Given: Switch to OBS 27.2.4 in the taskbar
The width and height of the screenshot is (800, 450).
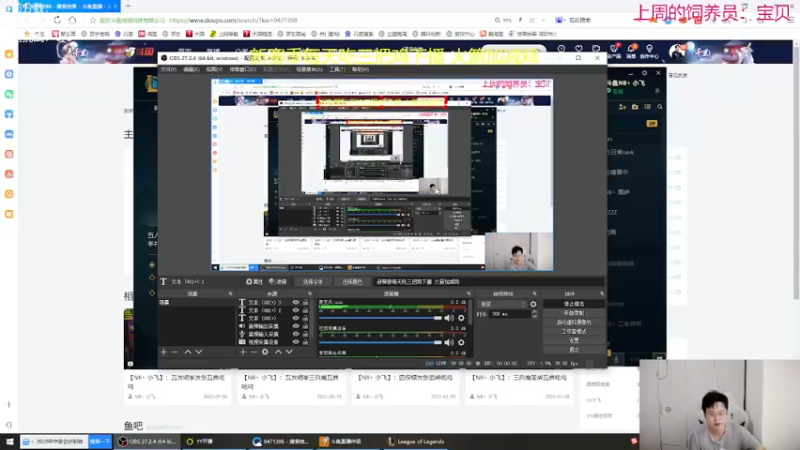Looking at the screenshot, I should (147, 441).
